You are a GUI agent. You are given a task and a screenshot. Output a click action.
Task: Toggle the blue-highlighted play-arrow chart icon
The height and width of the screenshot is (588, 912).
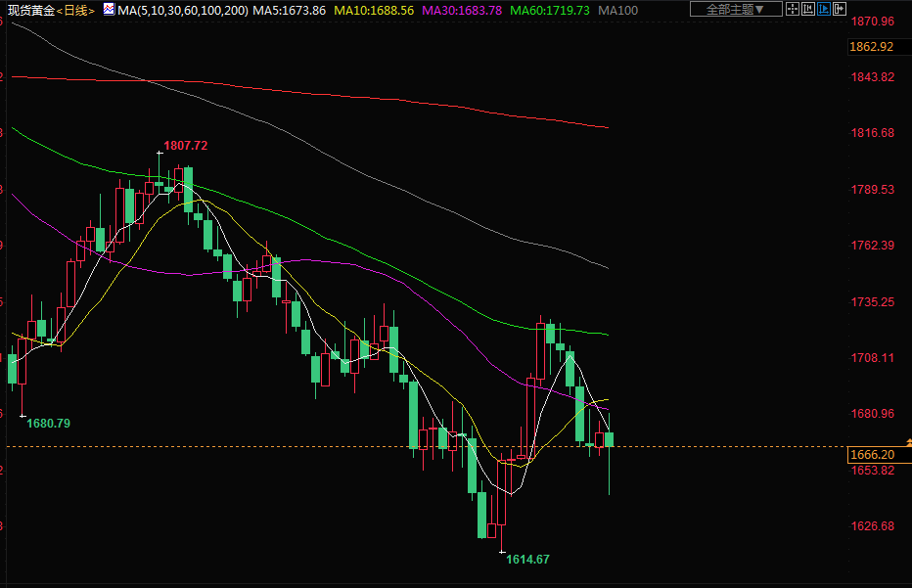(x=825, y=10)
